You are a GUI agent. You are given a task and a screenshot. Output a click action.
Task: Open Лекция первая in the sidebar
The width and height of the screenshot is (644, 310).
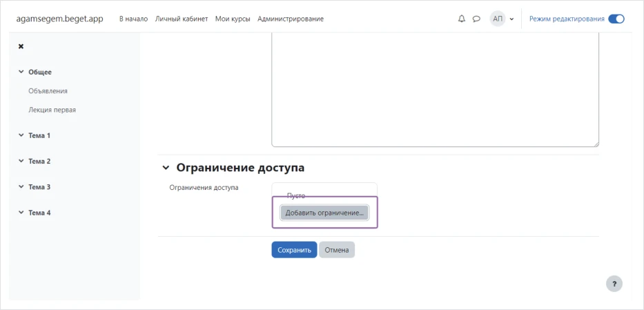(x=52, y=110)
